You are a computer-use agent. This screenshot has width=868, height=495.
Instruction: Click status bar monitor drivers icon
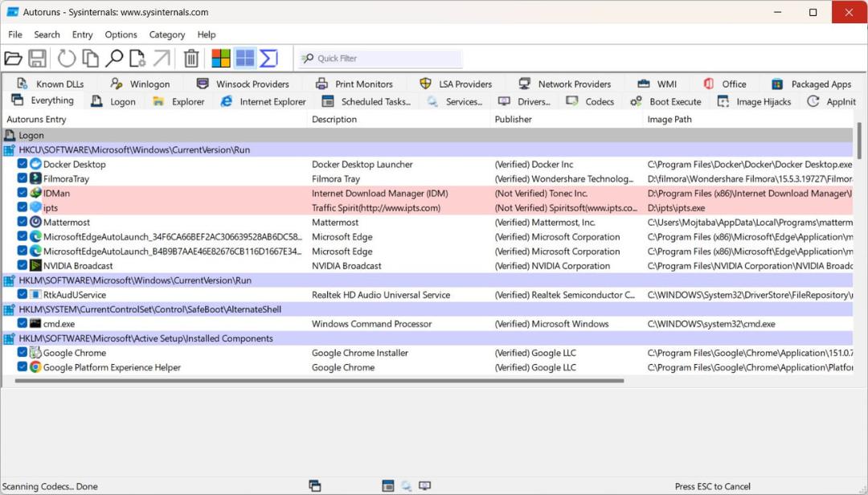[424, 485]
